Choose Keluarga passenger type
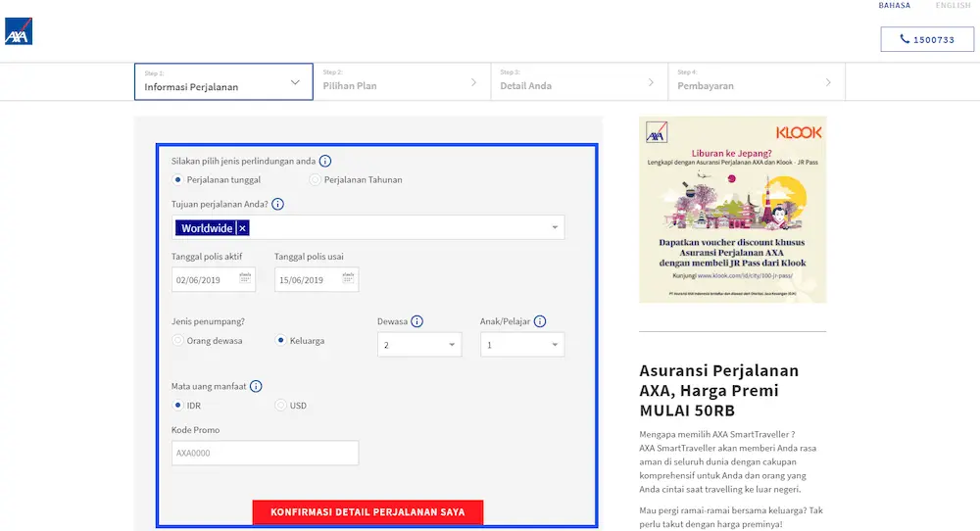Screen dimensions: 980x531 pyautogui.click(x=280, y=341)
